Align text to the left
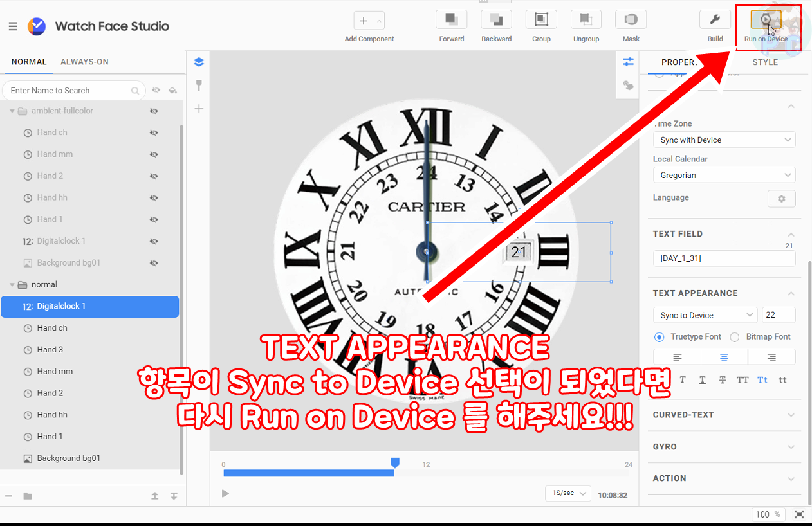 click(x=677, y=357)
